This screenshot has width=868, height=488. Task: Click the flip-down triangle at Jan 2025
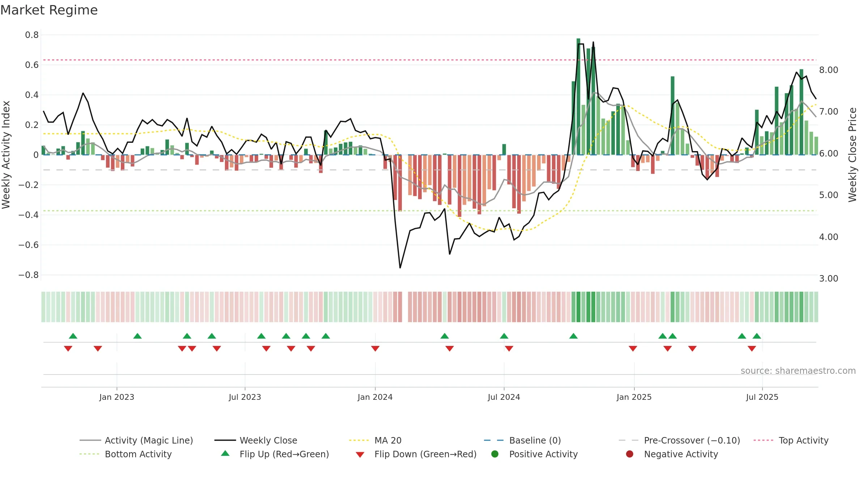click(633, 348)
